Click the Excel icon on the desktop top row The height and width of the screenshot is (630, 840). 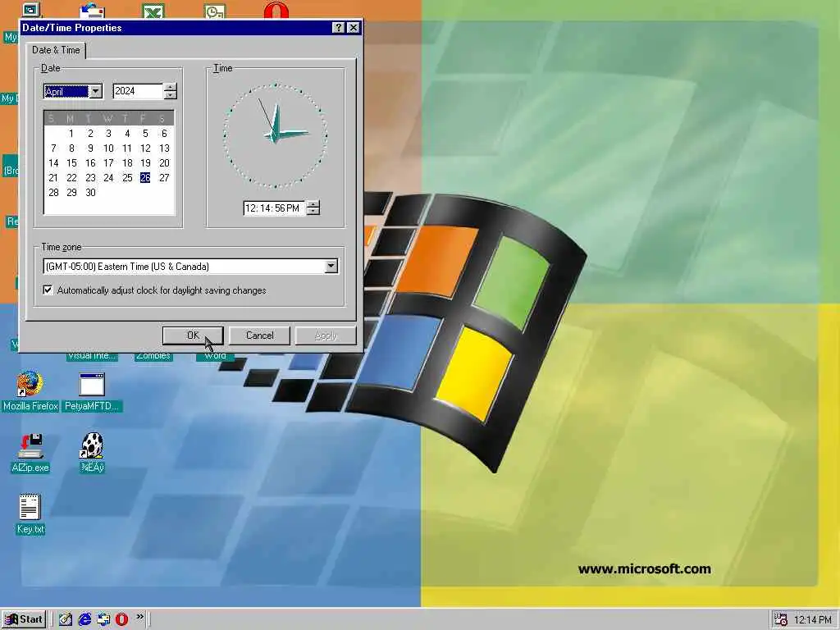point(153,10)
